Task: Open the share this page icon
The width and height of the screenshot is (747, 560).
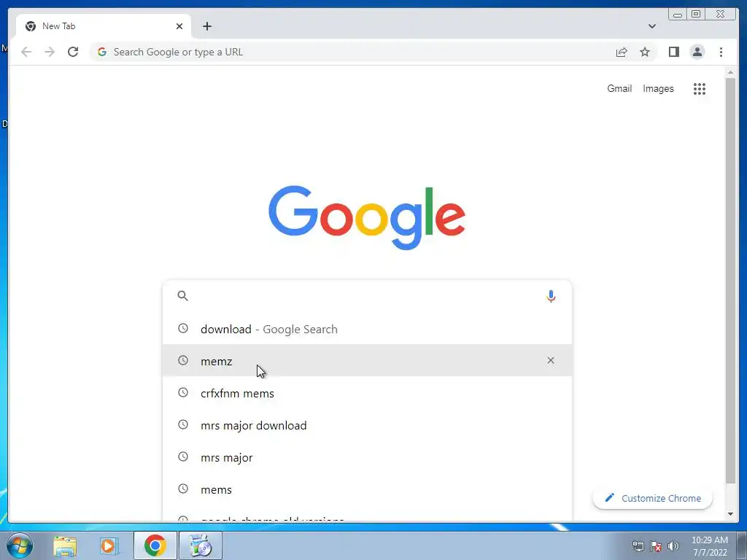Action: (622, 52)
